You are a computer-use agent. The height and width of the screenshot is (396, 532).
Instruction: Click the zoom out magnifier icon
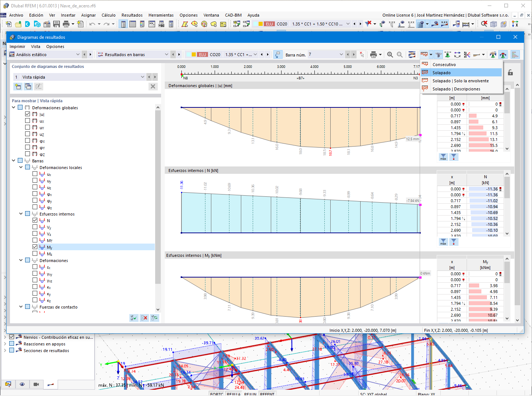(399, 55)
